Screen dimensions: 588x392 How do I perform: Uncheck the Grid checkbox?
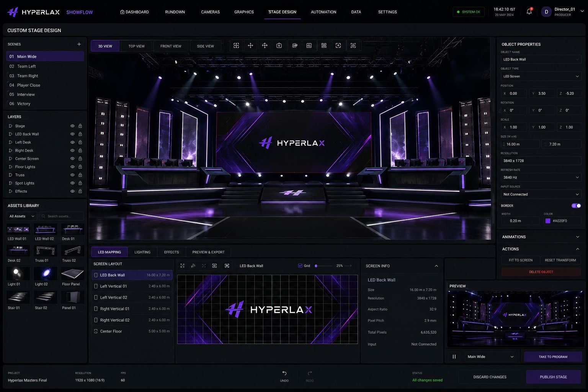(300, 266)
